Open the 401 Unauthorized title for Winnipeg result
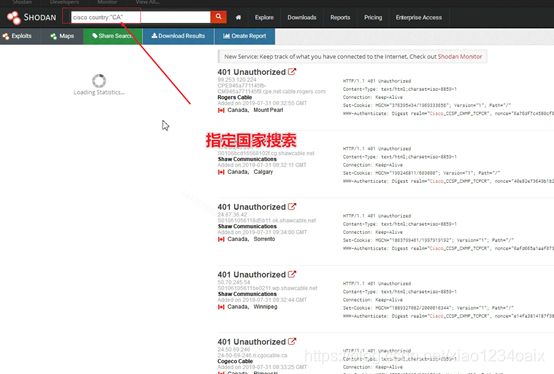Screen dimensions: 554x374 tap(252, 275)
